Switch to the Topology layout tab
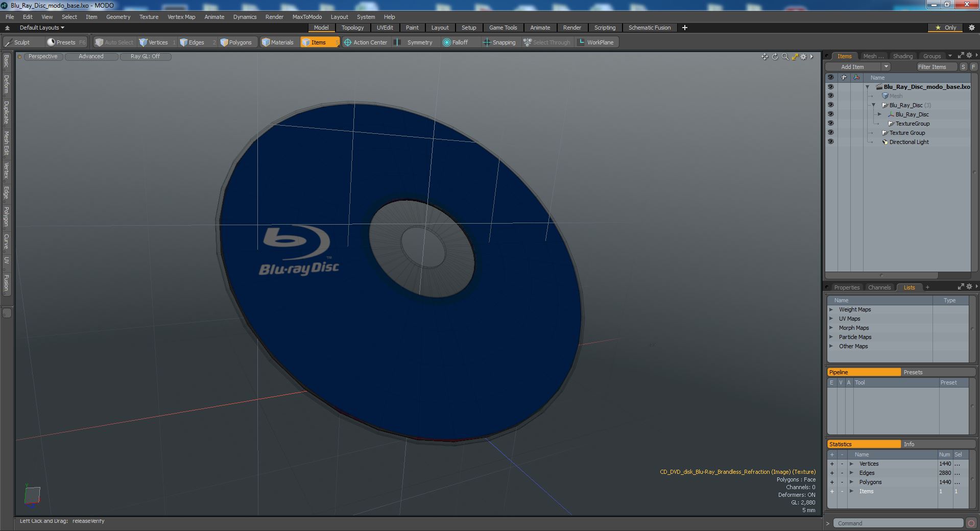Screen dimensions: 980x531 pyautogui.click(x=352, y=28)
